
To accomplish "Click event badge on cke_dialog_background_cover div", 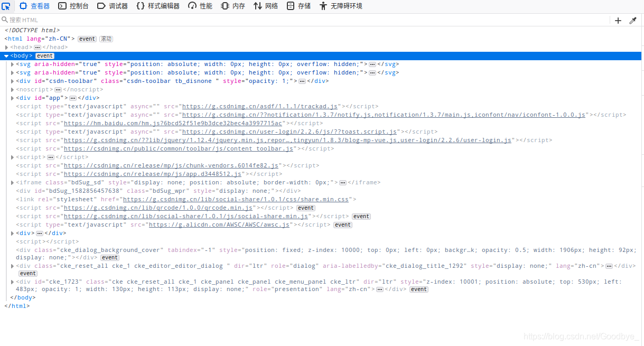I will pos(110,258).
